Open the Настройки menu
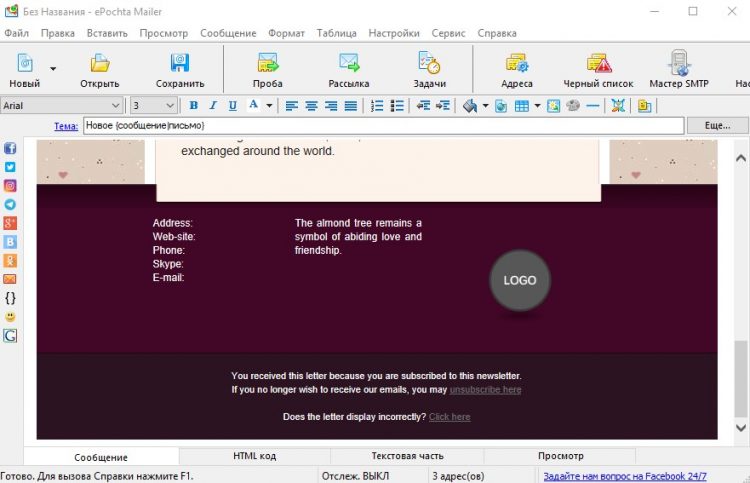The image size is (750, 483). pos(394,33)
